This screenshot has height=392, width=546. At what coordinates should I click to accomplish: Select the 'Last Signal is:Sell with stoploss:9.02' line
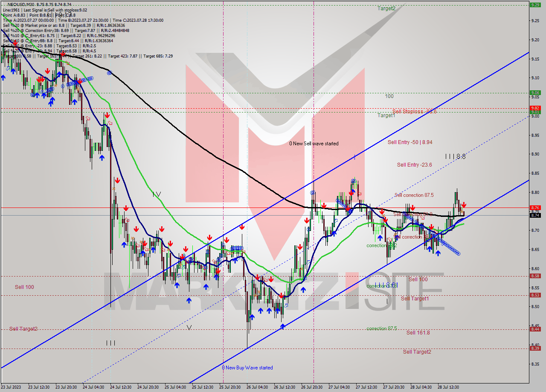[x=55, y=10]
